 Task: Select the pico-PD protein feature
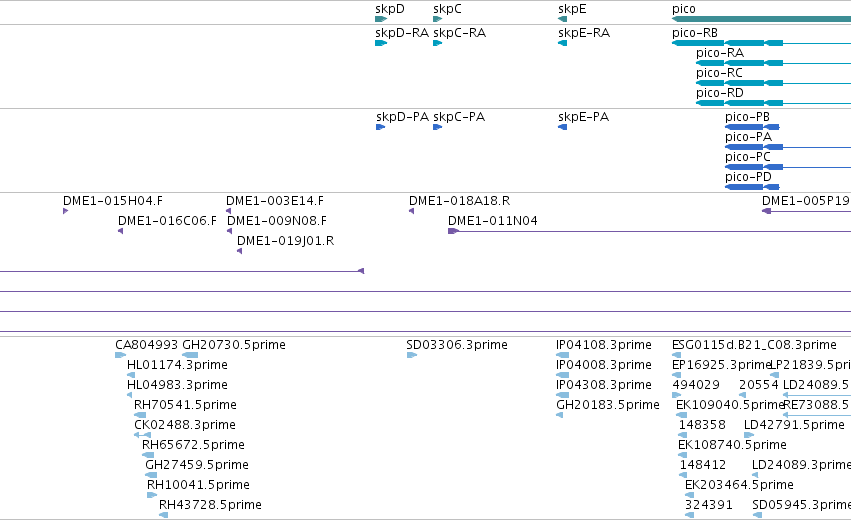click(752, 187)
